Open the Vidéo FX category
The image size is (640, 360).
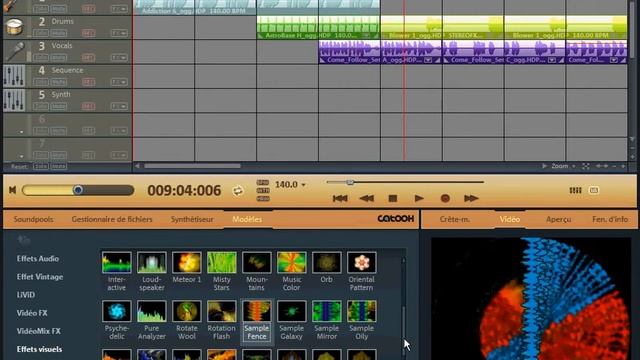[x=32, y=313]
